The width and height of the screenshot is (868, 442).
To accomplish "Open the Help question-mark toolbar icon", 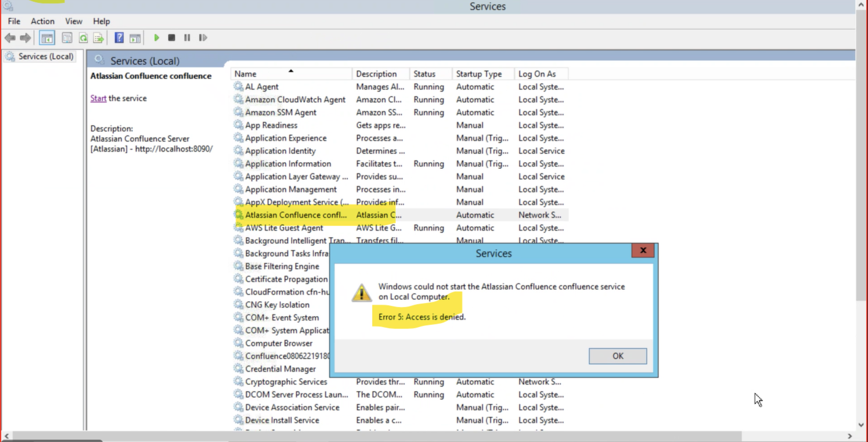I will 119,38.
